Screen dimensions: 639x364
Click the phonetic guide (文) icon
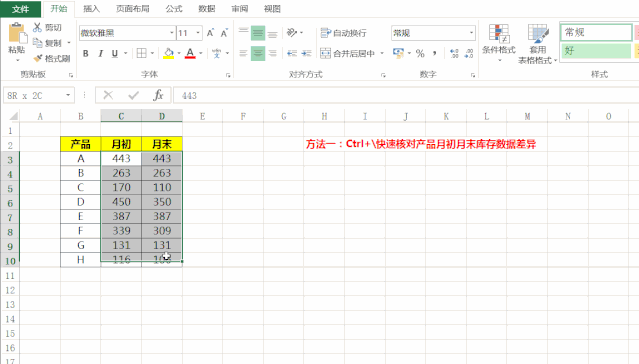pyautogui.click(x=216, y=53)
